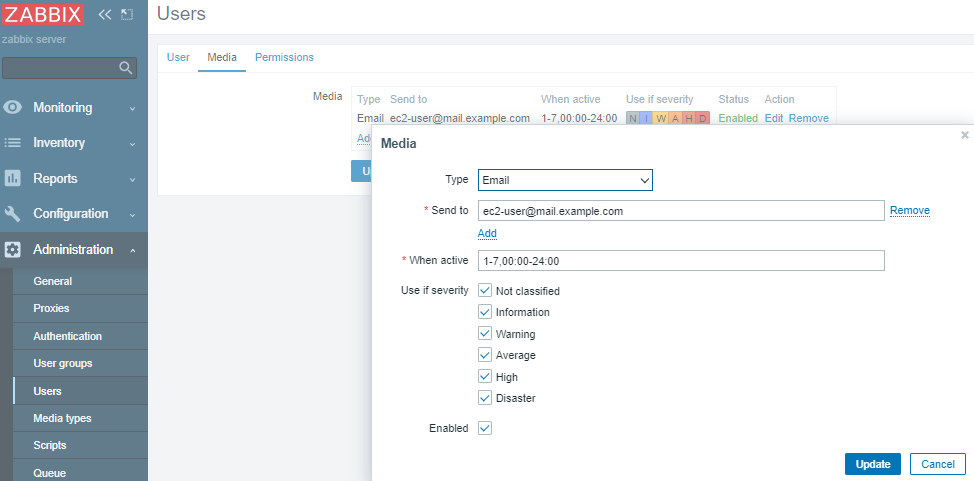
Task: Toggle the Disaster severity checkbox
Action: coord(485,397)
